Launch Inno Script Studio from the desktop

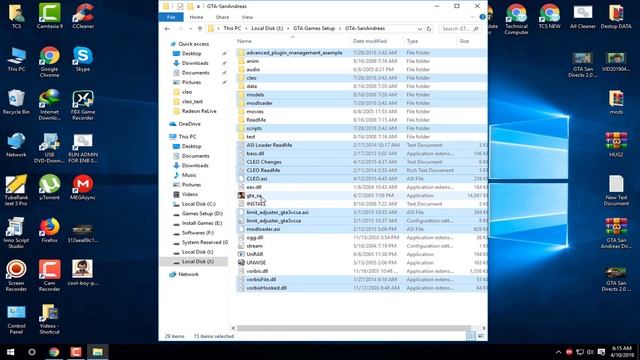[16, 233]
